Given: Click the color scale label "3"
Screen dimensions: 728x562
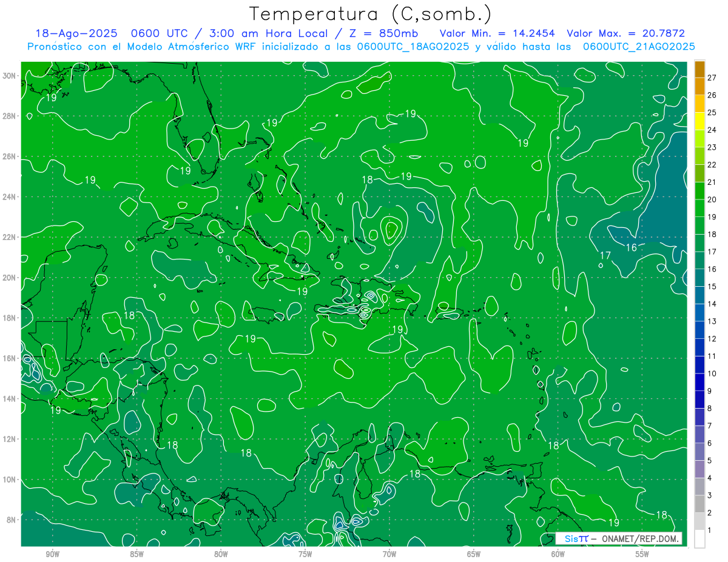Looking at the screenshot, I should [x=710, y=495].
